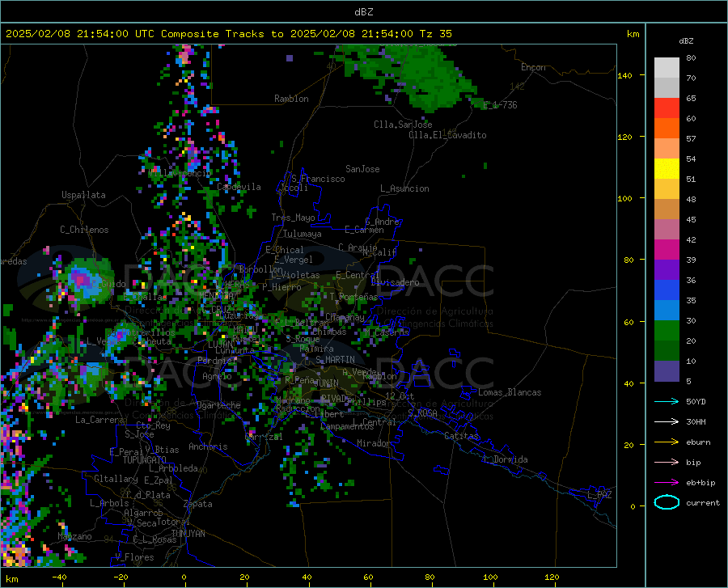The height and width of the screenshot is (588, 728).
Task: Click the cyan current ellipse symbol
Action: (667, 502)
